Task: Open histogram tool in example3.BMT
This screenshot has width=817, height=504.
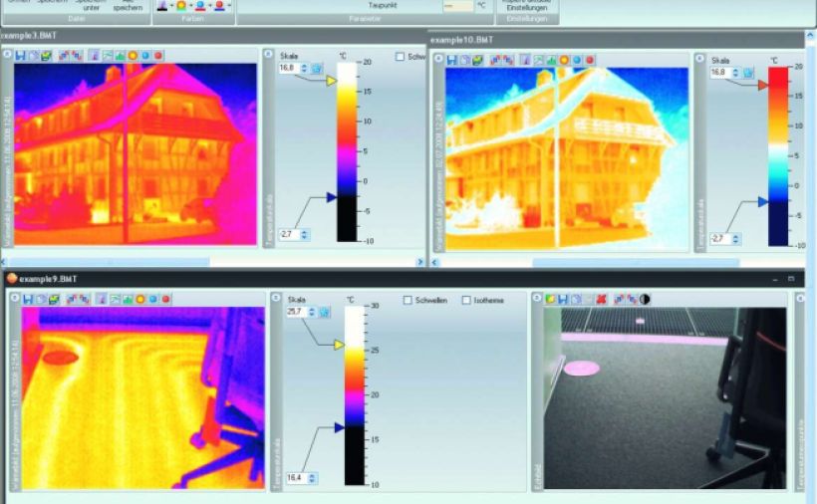Action: pyautogui.click(x=120, y=55)
